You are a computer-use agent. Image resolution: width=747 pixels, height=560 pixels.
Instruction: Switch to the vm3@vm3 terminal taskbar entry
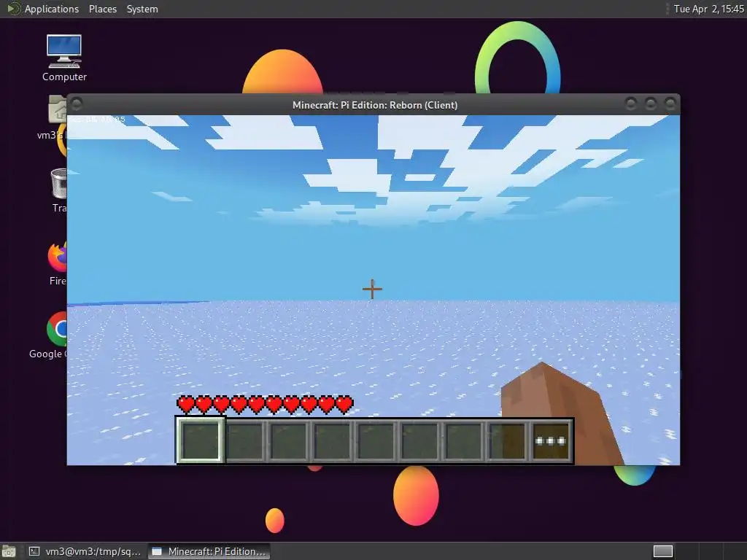85,551
